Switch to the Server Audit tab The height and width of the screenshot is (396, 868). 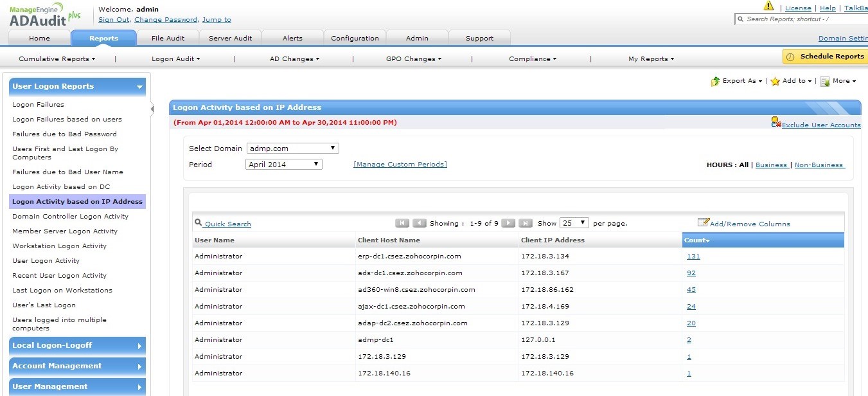230,38
